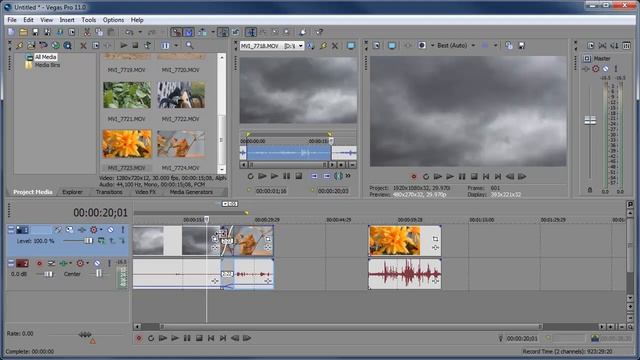Select the MVI_7721.MOV leaves thumbnail

click(127, 95)
